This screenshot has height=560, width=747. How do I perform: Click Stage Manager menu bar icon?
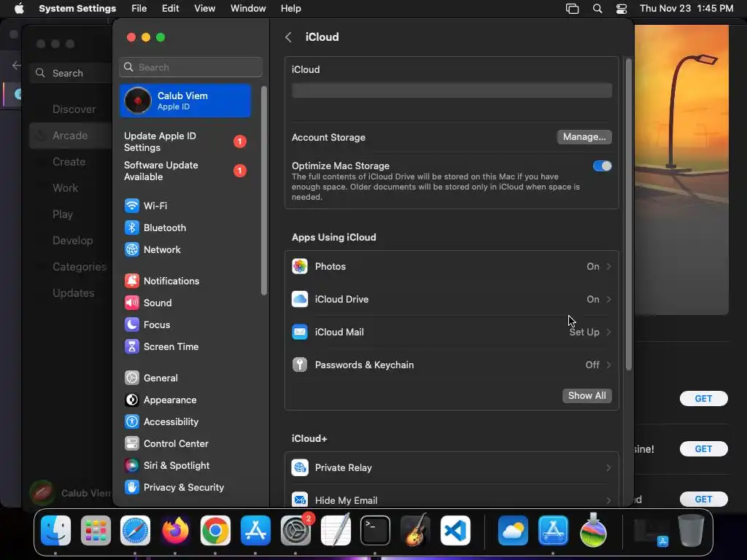pos(572,9)
